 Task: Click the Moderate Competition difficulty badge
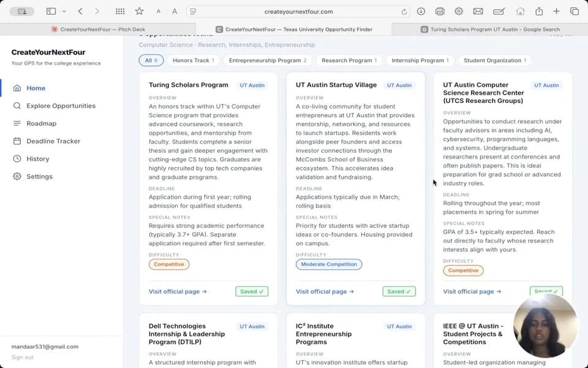329,264
